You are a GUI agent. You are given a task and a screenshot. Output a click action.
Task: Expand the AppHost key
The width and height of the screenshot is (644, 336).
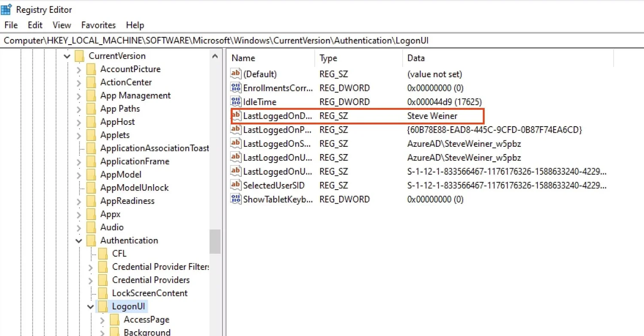[x=79, y=121]
